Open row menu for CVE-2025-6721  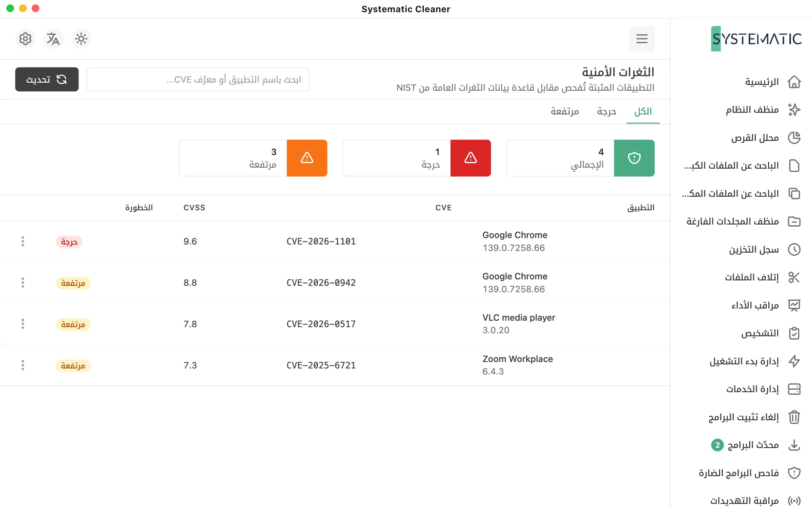[x=23, y=365]
